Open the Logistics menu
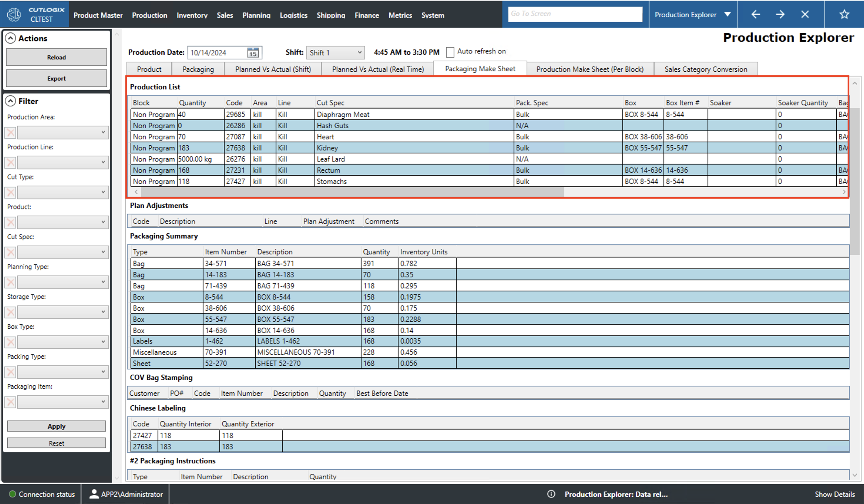 293,15
